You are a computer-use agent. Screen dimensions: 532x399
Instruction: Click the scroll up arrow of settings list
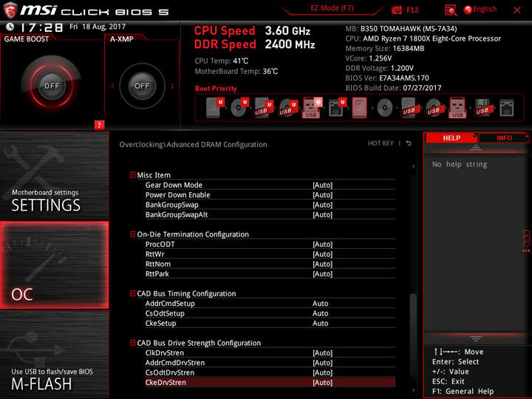413,166
